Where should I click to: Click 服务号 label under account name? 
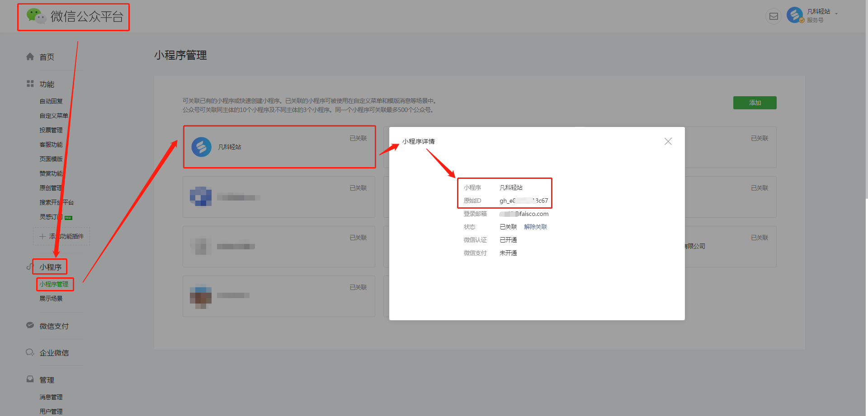click(x=815, y=20)
